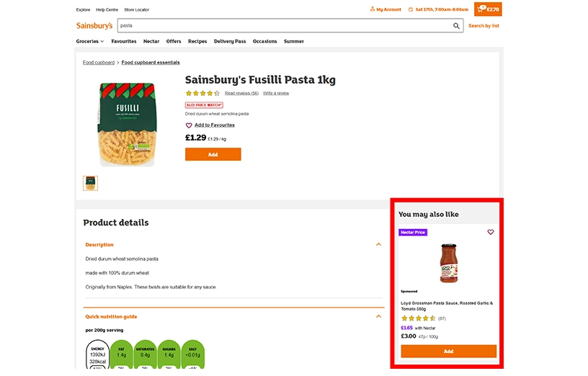The height and width of the screenshot is (376, 588).
Task: Open the Recipes menu item
Action: pos(197,42)
